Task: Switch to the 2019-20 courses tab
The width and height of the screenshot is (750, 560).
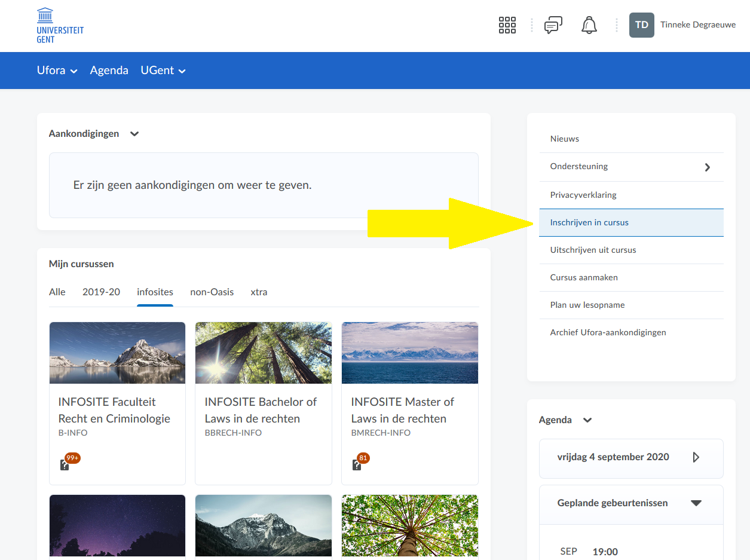Action: tap(101, 292)
